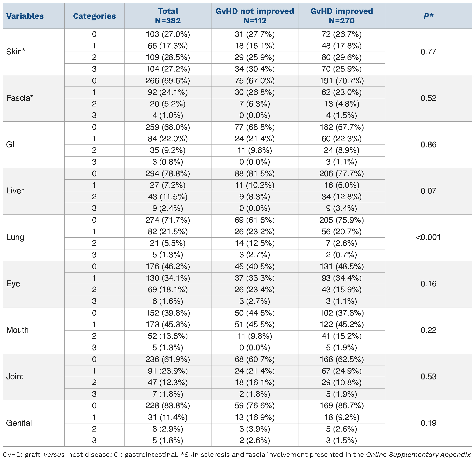This screenshot has width=476, height=462.
Task: Select the Total N=382 header cell
Action: [x=168, y=16]
